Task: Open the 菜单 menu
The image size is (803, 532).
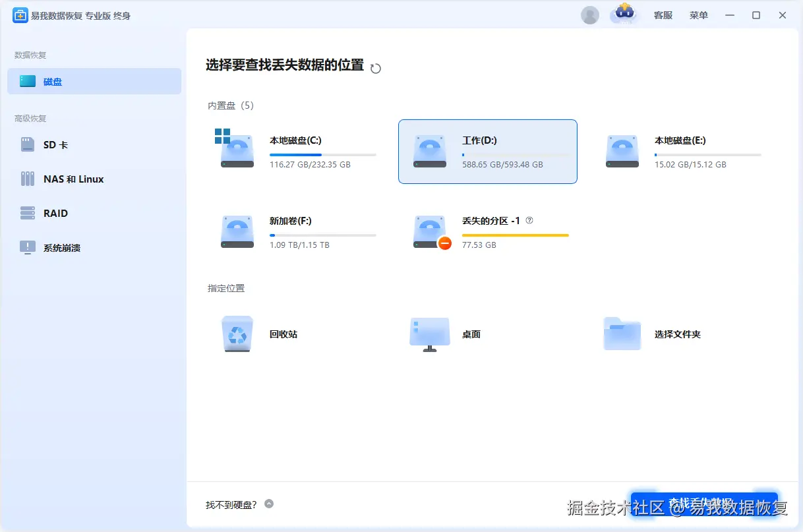Action: click(x=699, y=15)
